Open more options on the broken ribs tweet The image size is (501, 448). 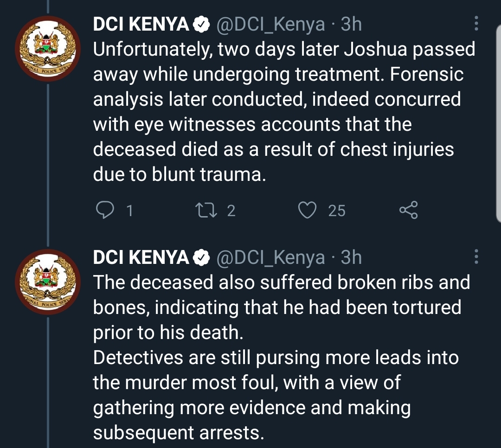click(476, 258)
